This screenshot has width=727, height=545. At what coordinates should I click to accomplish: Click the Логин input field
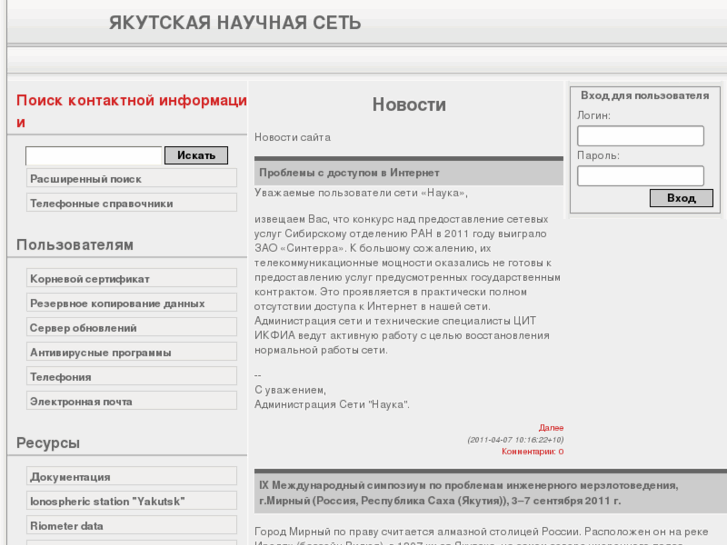click(x=640, y=136)
